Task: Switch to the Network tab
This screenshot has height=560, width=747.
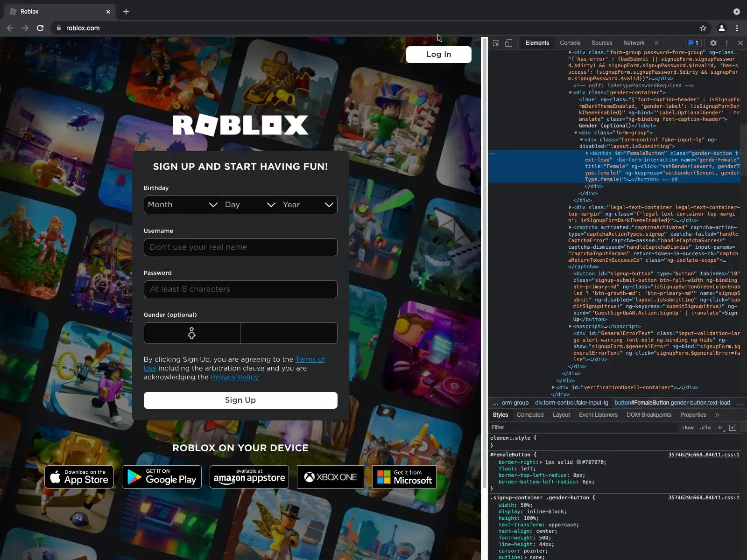Action: (634, 43)
